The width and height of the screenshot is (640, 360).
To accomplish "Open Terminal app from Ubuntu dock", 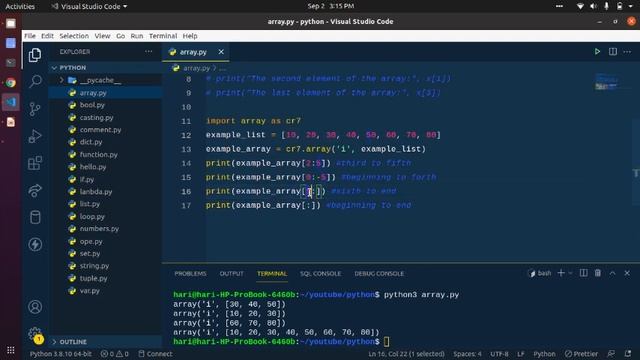I will pos(11,62).
